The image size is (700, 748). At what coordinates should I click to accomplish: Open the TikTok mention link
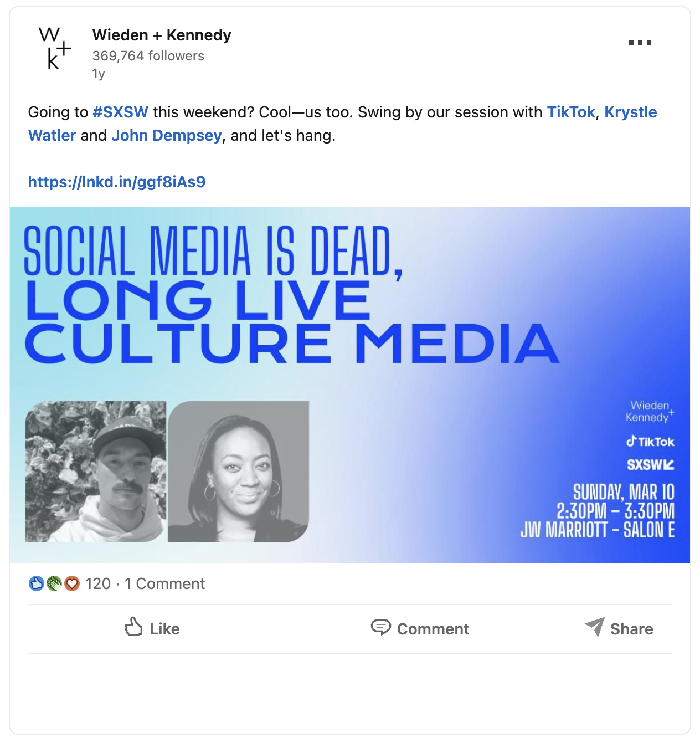tap(570, 112)
